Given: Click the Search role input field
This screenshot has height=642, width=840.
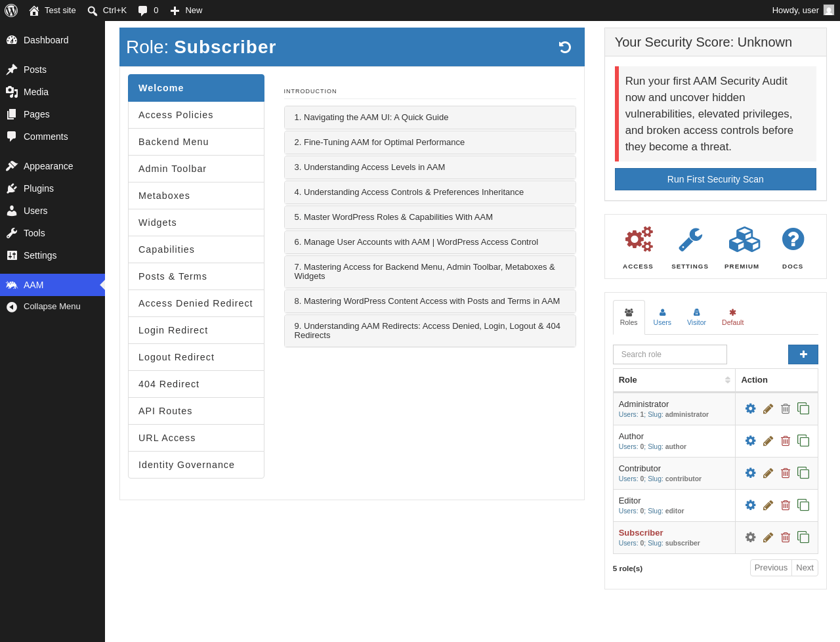Looking at the screenshot, I should (670, 354).
